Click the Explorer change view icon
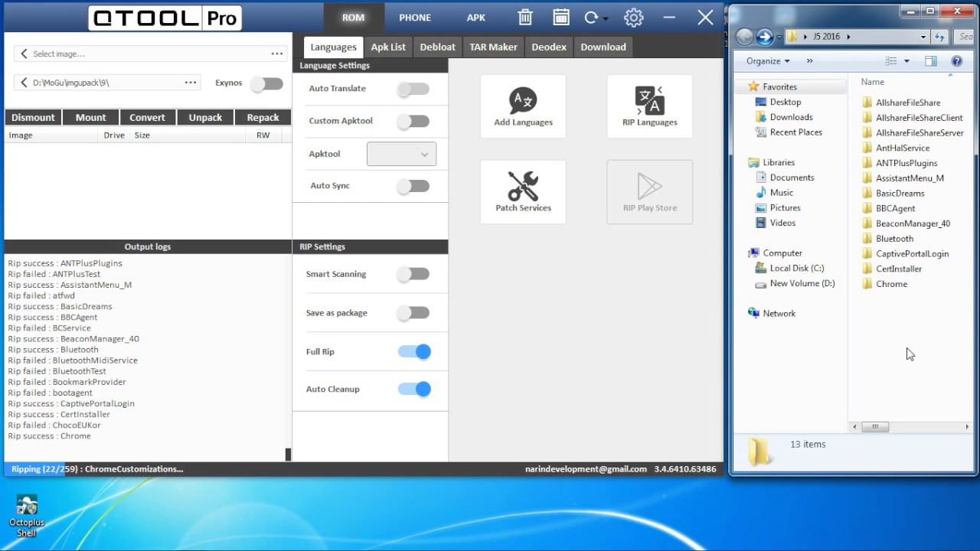This screenshot has height=551, width=980. [x=891, y=61]
